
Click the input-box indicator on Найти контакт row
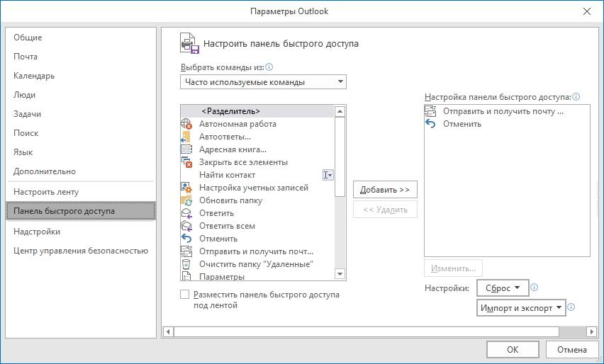328,175
